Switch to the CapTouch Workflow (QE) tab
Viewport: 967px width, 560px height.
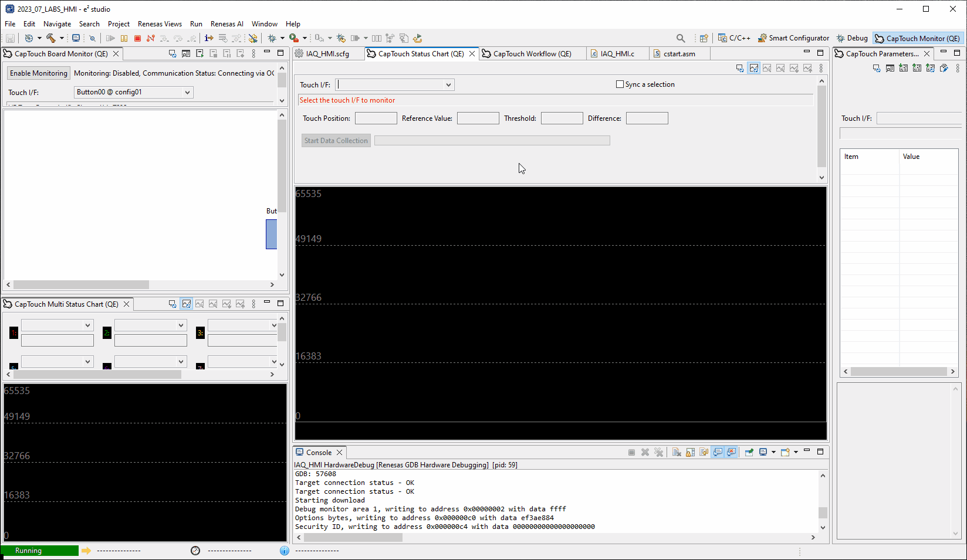pos(532,54)
